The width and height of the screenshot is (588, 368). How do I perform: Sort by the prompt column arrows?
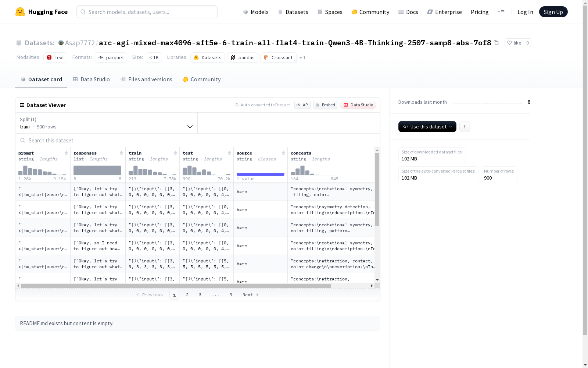66,153
